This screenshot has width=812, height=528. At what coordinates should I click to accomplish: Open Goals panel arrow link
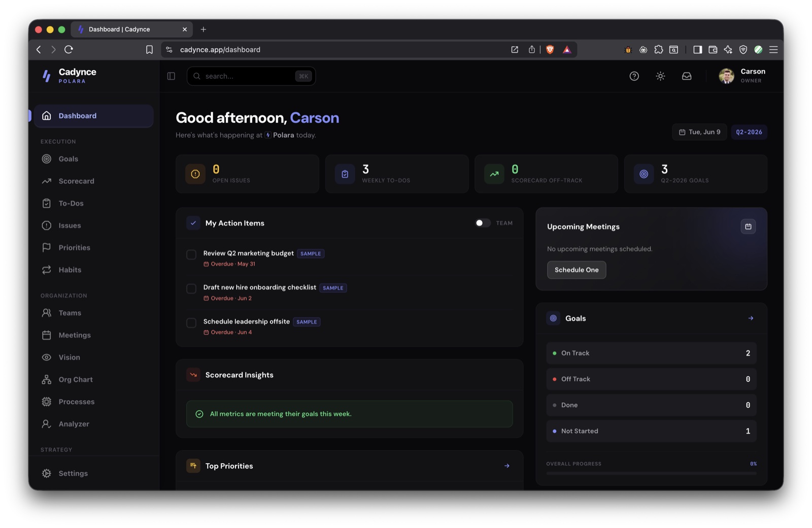tap(751, 318)
